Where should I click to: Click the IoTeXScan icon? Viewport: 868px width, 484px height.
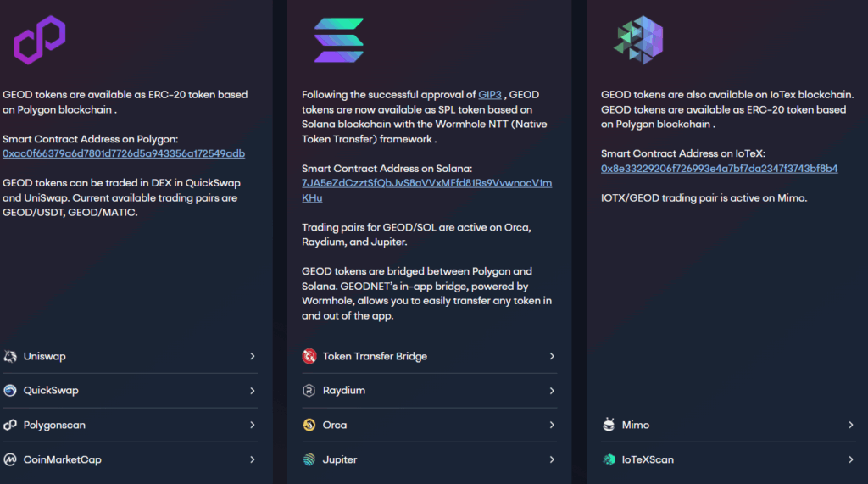(x=609, y=459)
